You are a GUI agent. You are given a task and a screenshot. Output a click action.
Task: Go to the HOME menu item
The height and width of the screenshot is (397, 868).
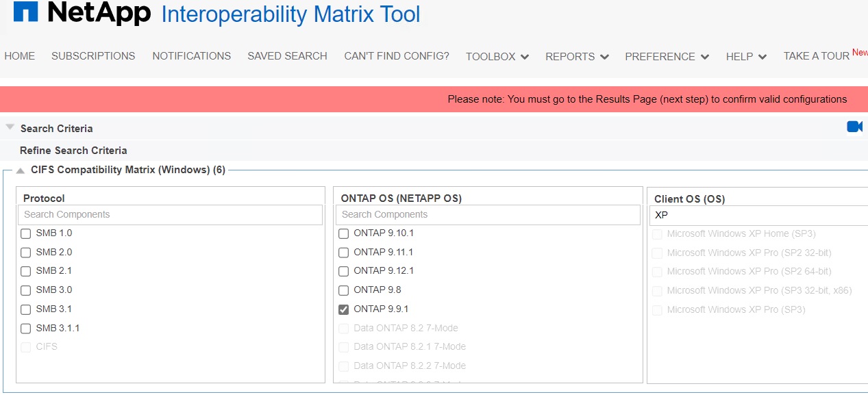tap(19, 56)
